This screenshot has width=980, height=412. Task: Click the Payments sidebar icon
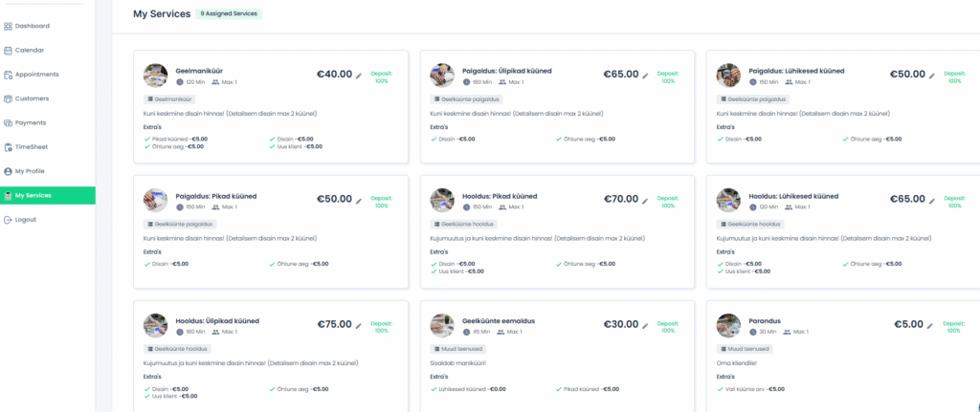(x=9, y=122)
